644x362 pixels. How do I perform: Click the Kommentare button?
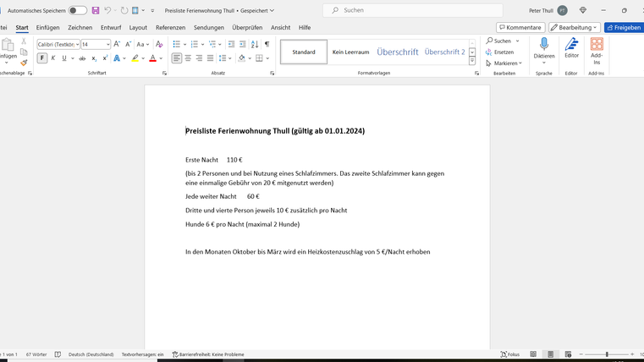(x=520, y=27)
